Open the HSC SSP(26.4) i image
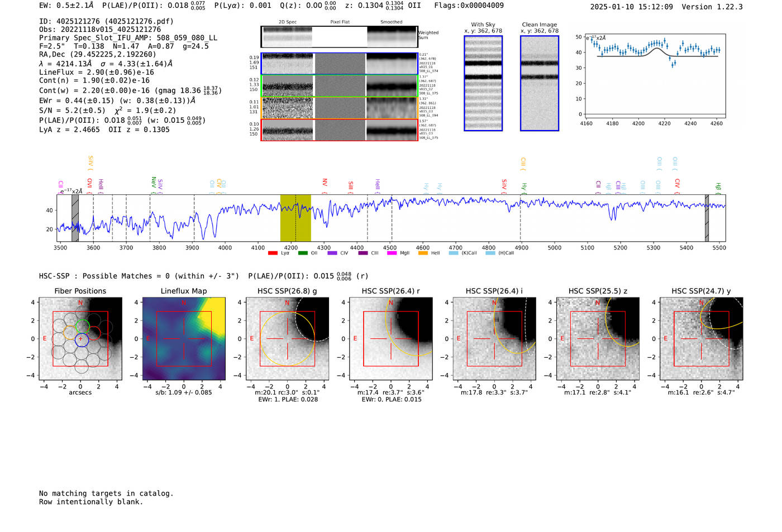782x532 pixels. (x=494, y=338)
